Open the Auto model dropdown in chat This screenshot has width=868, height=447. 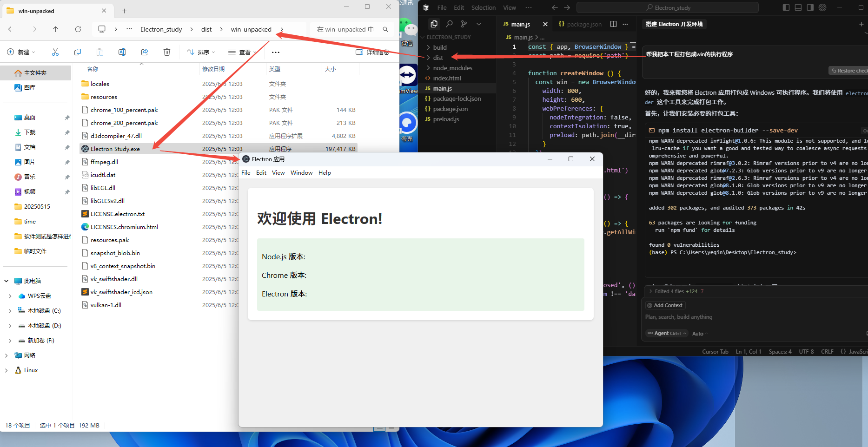click(699, 334)
